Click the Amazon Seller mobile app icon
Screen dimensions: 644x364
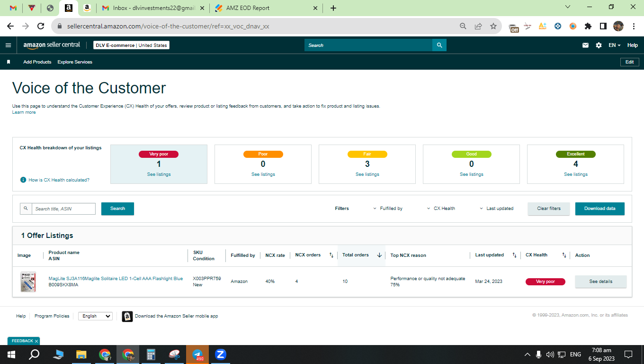coord(127,316)
